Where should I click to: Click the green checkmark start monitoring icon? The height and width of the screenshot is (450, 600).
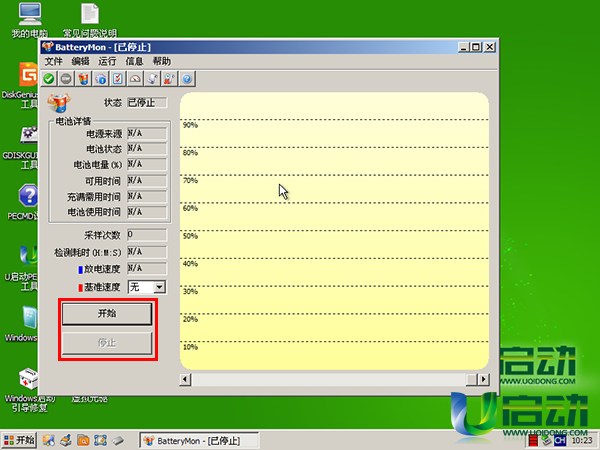point(49,79)
